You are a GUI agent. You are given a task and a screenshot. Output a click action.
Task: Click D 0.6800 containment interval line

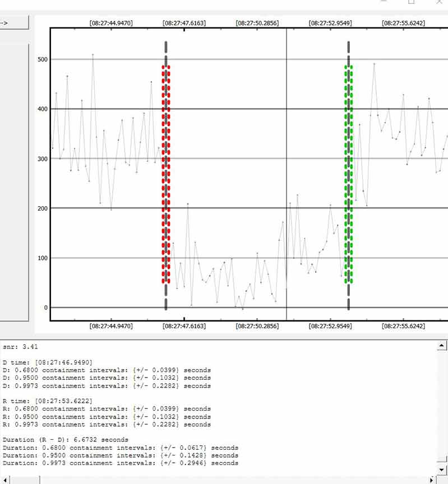tap(107, 370)
